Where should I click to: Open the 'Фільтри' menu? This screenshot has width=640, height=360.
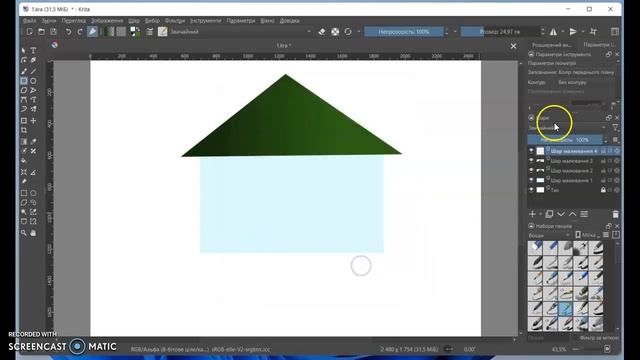click(x=175, y=20)
